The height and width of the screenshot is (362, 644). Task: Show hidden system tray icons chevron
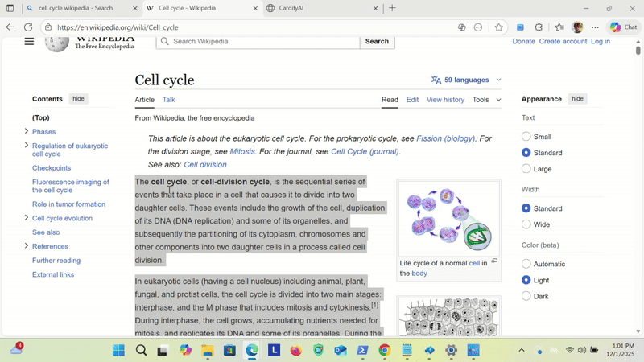(521, 350)
